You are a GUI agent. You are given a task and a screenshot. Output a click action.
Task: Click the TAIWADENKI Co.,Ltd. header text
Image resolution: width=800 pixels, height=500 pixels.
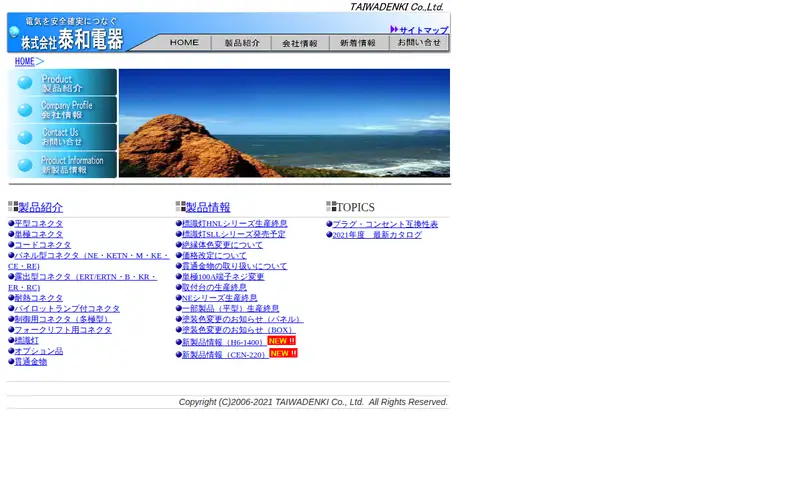[x=396, y=7]
